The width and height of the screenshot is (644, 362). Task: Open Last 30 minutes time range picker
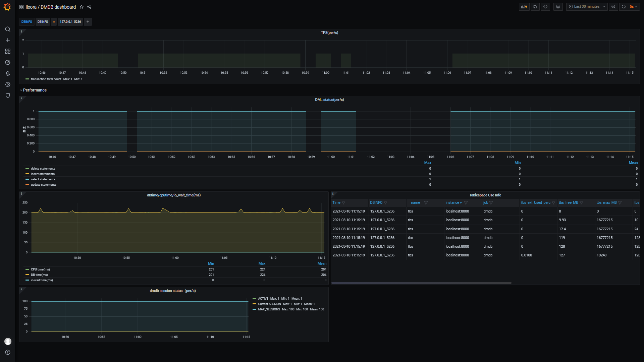(x=587, y=7)
